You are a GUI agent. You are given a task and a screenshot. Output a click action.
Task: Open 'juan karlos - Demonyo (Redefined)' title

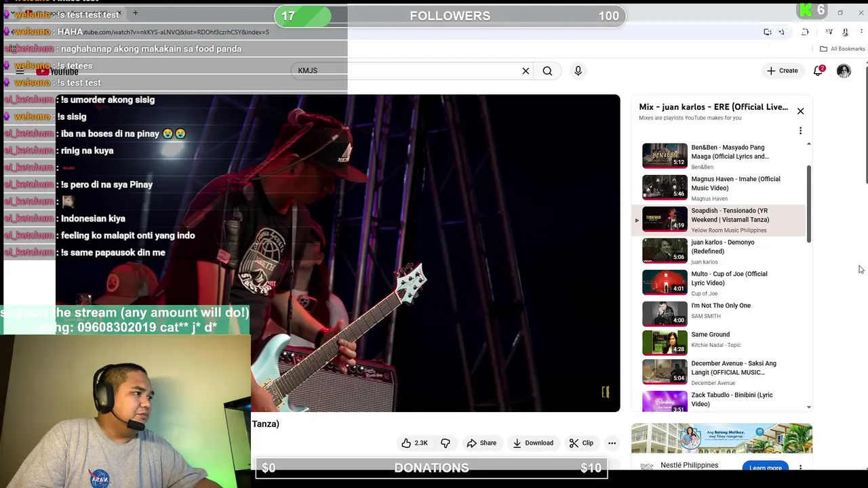point(722,247)
